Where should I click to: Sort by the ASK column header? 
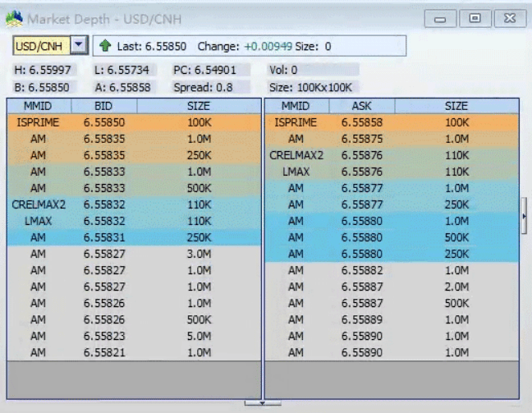[x=362, y=106]
